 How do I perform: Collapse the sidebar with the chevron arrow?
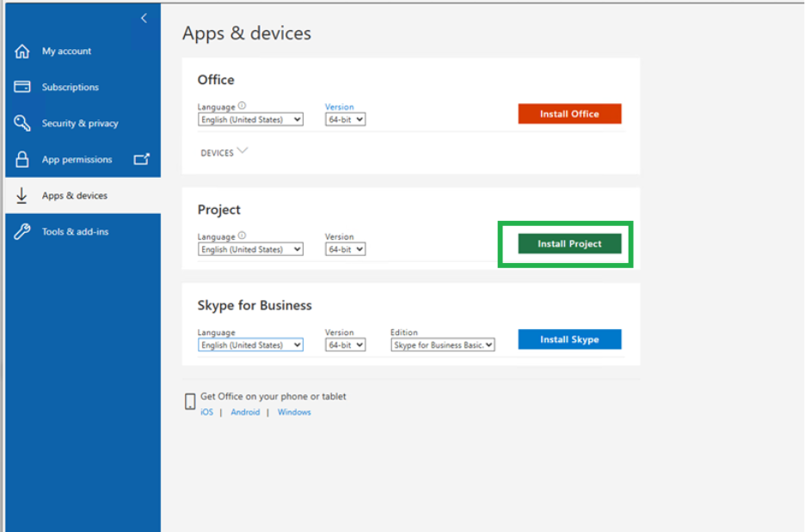[x=144, y=18]
